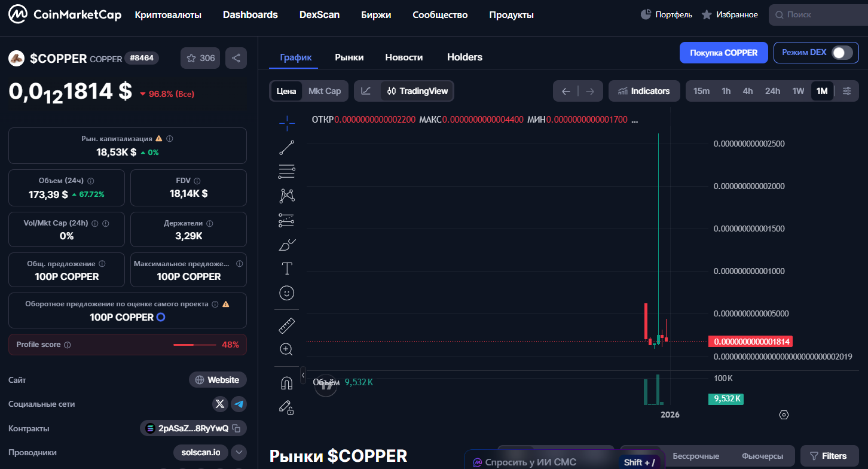Select the ruler measure tool
The image size is (868, 469).
pos(287,325)
